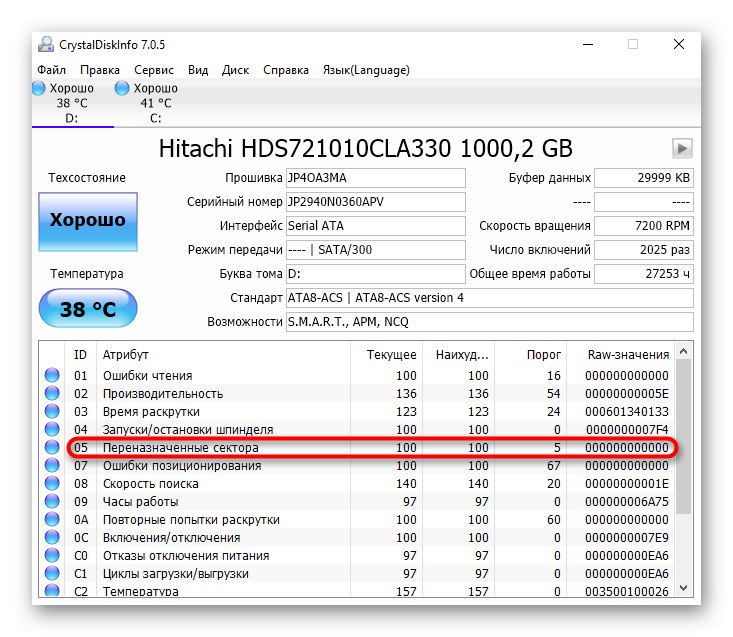Click the CrystalDiskInfo app icon in title bar
Image resolution: width=733 pixels, height=637 pixels.
(x=46, y=44)
